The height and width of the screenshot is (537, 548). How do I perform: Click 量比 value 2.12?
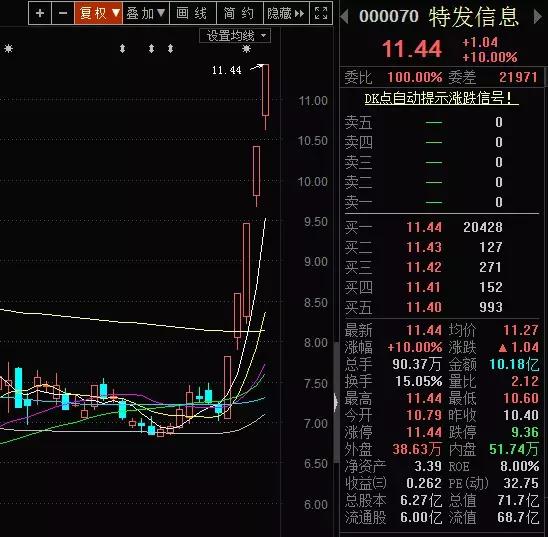tap(525, 381)
